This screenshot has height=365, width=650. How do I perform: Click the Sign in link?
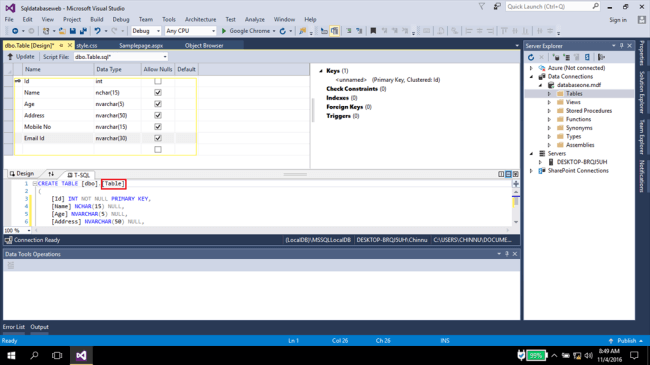click(x=618, y=20)
